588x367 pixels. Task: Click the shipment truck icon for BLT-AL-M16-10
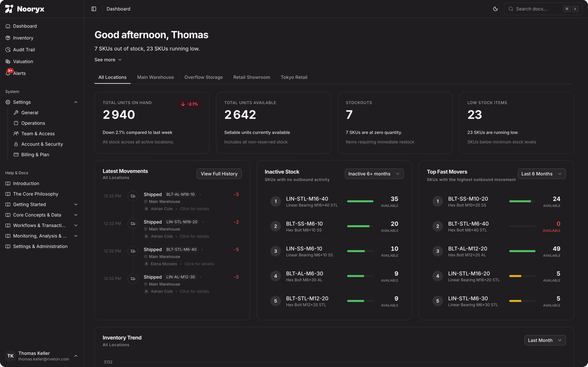click(x=133, y=196)
